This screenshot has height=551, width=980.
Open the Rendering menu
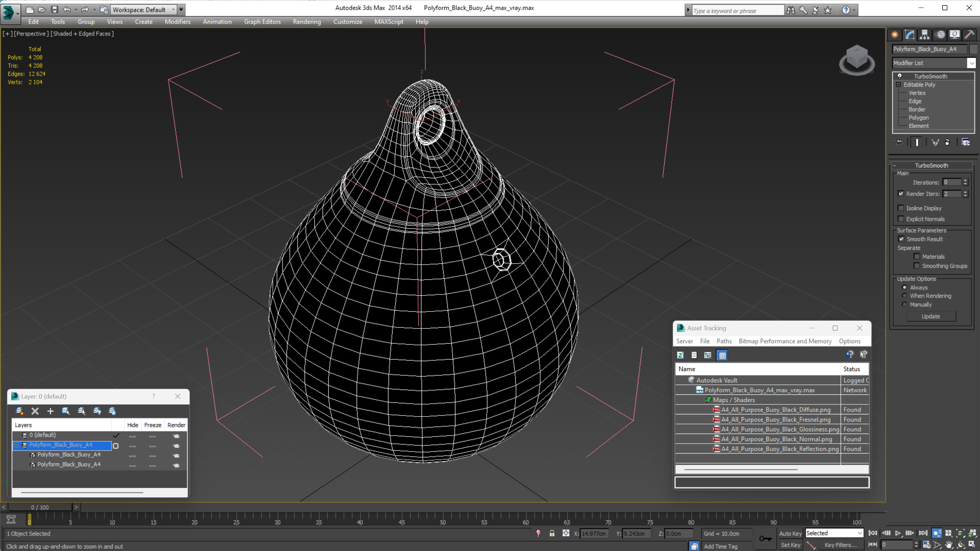[x=307, y=22]
